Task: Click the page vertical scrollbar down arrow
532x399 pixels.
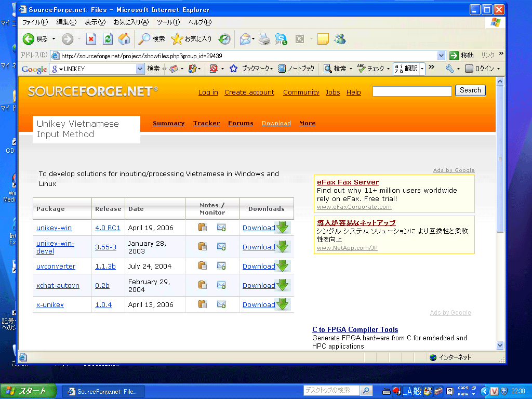Action: click(x=500, y=345)
